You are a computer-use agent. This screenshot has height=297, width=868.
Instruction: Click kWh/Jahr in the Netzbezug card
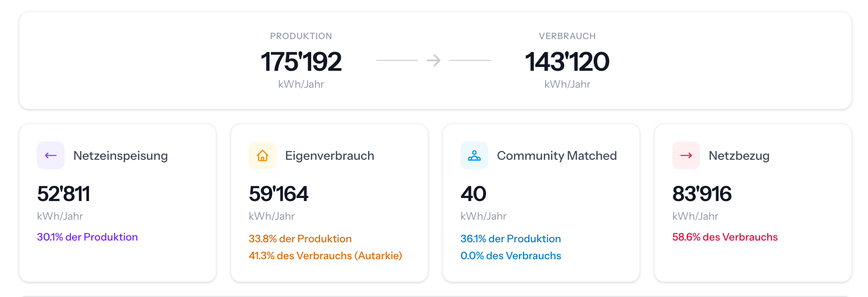point(695,216)
